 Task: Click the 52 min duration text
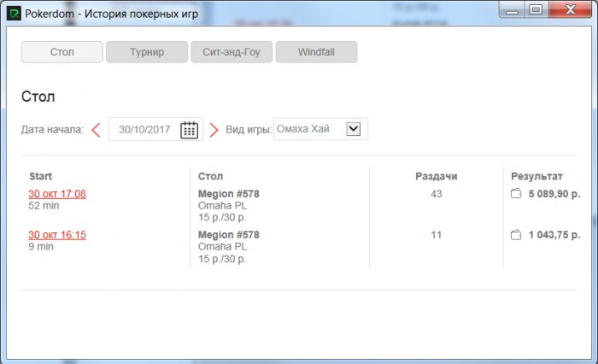coord(44,206)
